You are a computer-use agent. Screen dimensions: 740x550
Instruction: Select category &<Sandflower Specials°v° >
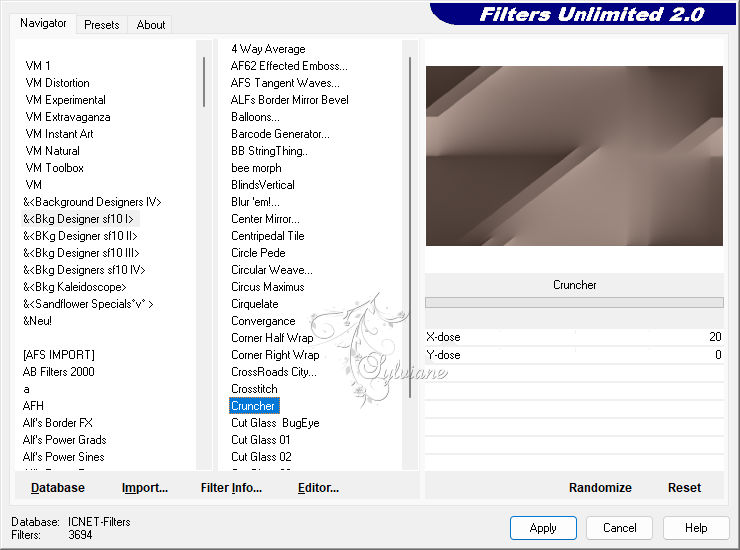88,304
